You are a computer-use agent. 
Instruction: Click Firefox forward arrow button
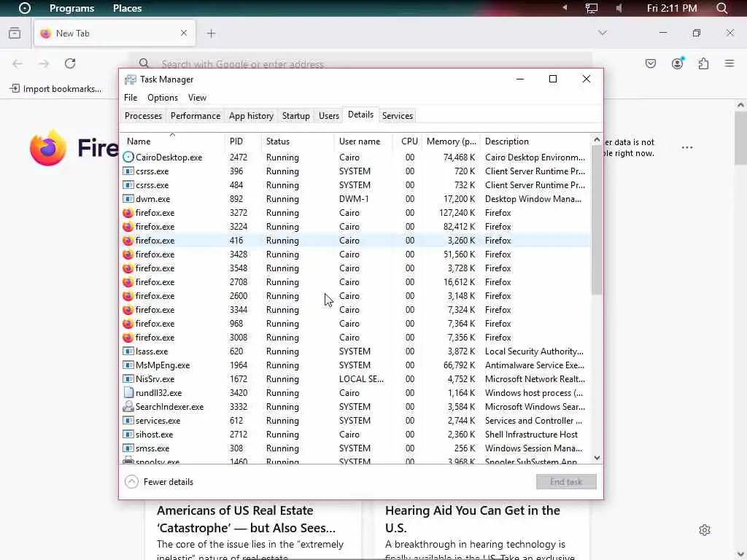44,64
